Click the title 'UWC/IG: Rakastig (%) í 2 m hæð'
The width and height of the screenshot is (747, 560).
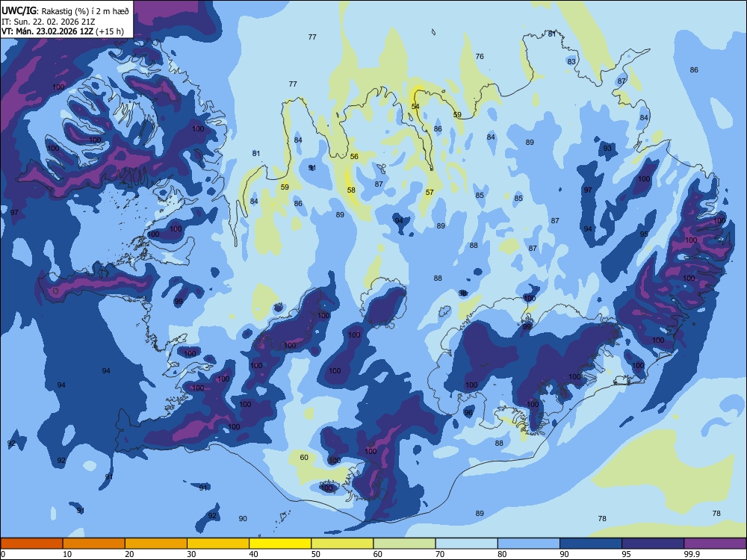65,11
